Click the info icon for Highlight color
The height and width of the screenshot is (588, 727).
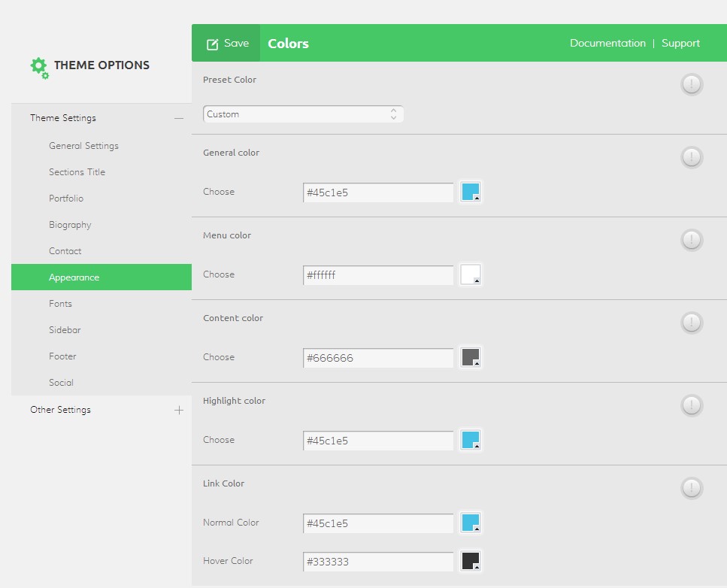click(692, 405)
